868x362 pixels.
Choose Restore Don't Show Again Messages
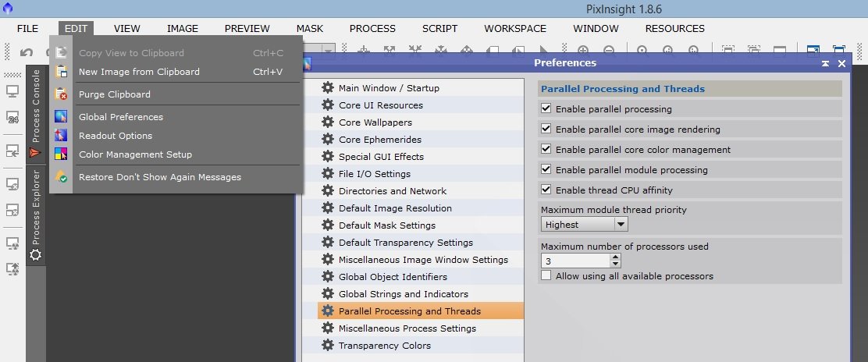click(160, 177)
